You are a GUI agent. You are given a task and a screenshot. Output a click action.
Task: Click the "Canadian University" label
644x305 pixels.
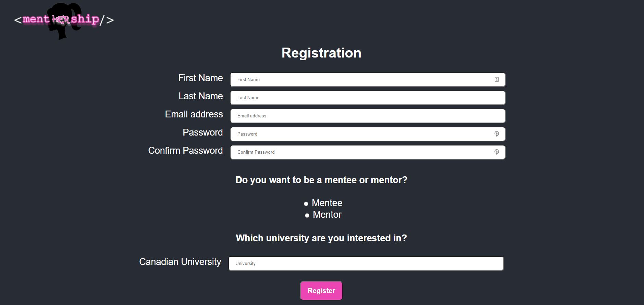point(180,262)
